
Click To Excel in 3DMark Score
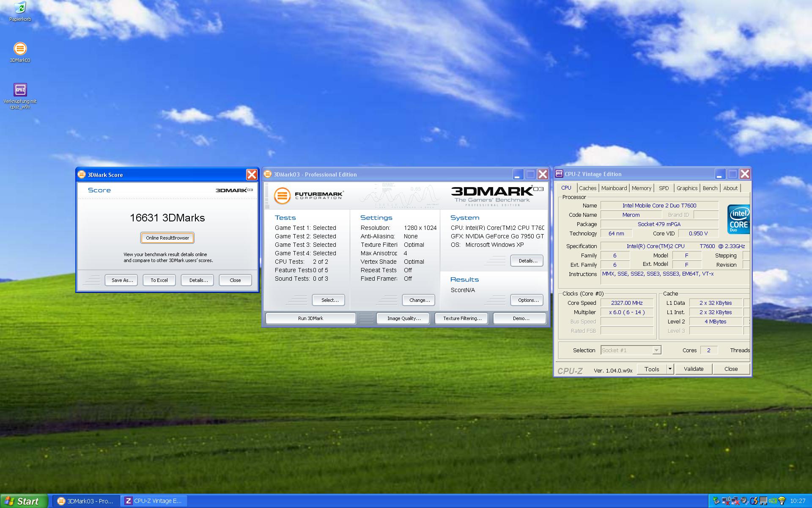[x=159, y=280]
